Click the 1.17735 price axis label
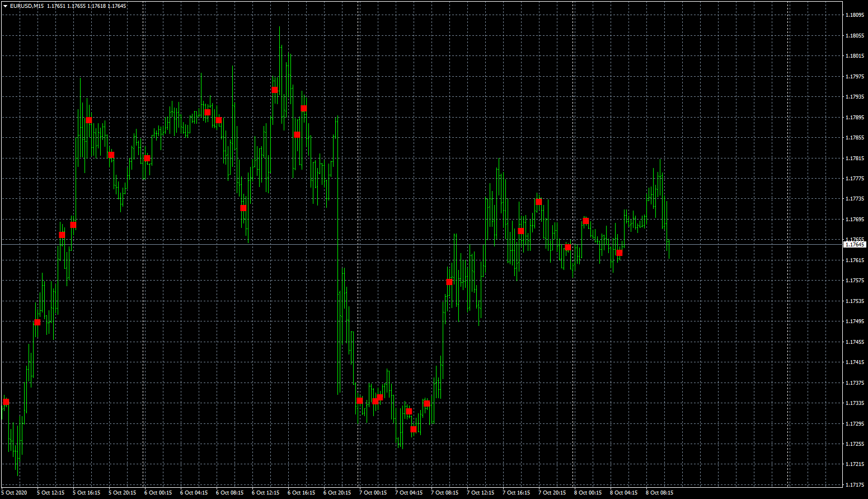The width and height of the screenshot is (868, 499). click(x=855, y=199)
